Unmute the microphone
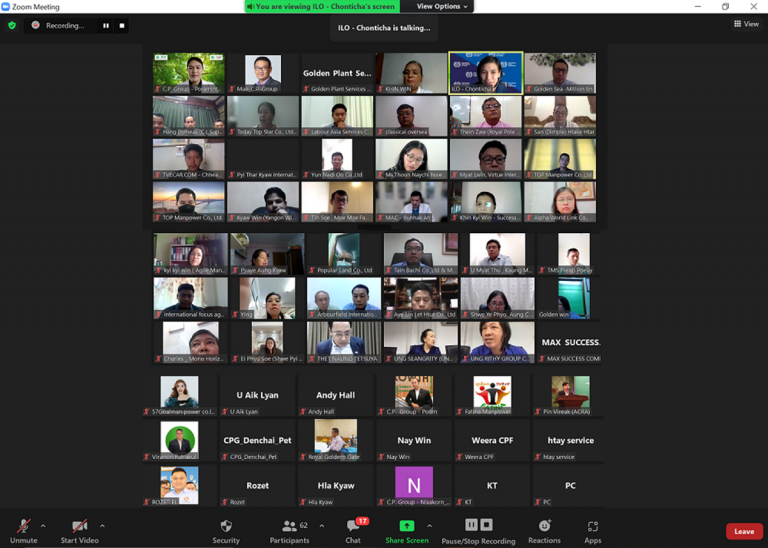Image resolution: width=768 pixels, height=548 pixels. click(x=23, y=530)
